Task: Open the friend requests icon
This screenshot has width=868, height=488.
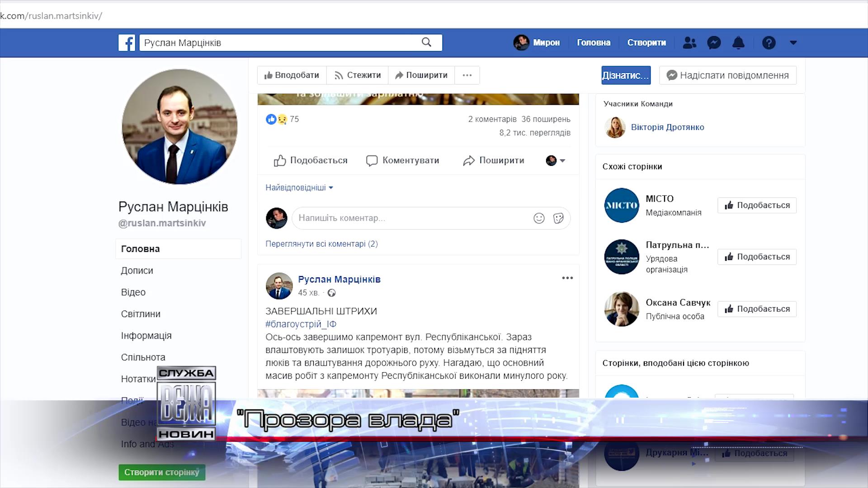Action: tap(689, 42)
